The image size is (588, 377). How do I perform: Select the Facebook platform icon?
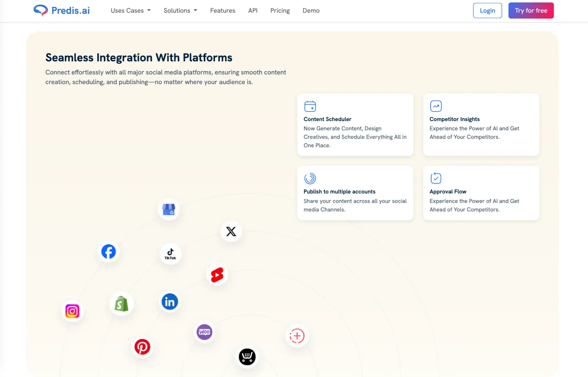tap(109, 252)
